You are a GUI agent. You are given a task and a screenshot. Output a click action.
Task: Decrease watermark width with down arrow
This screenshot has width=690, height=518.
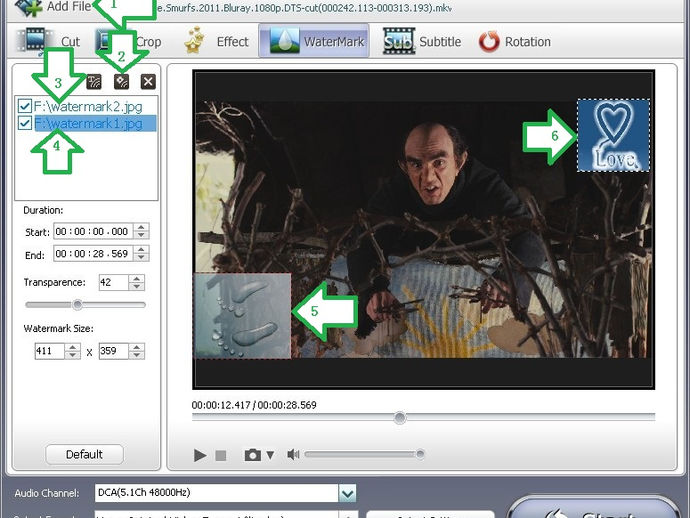[x=73, y=355]
